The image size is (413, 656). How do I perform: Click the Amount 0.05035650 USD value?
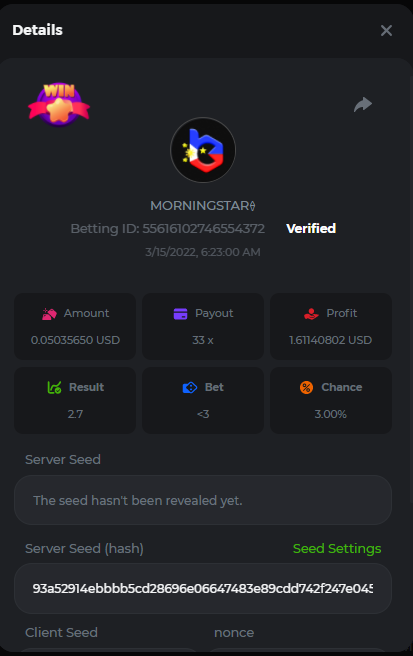75,340
